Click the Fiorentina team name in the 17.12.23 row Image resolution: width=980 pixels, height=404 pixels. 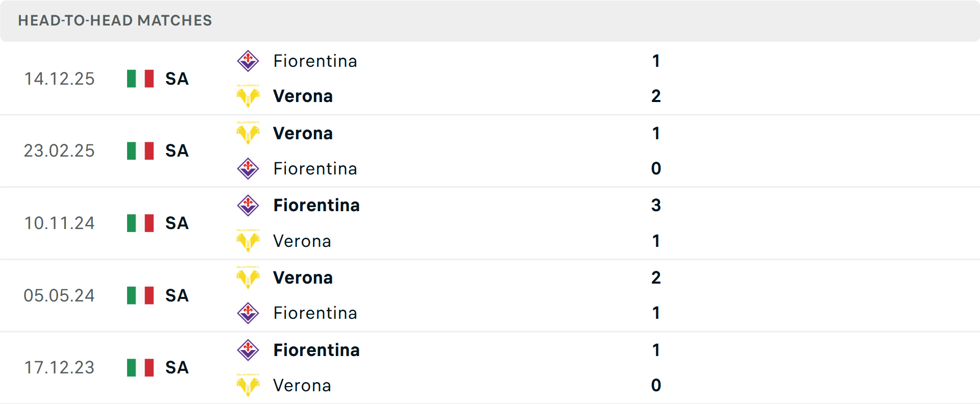tap(316, 350)
